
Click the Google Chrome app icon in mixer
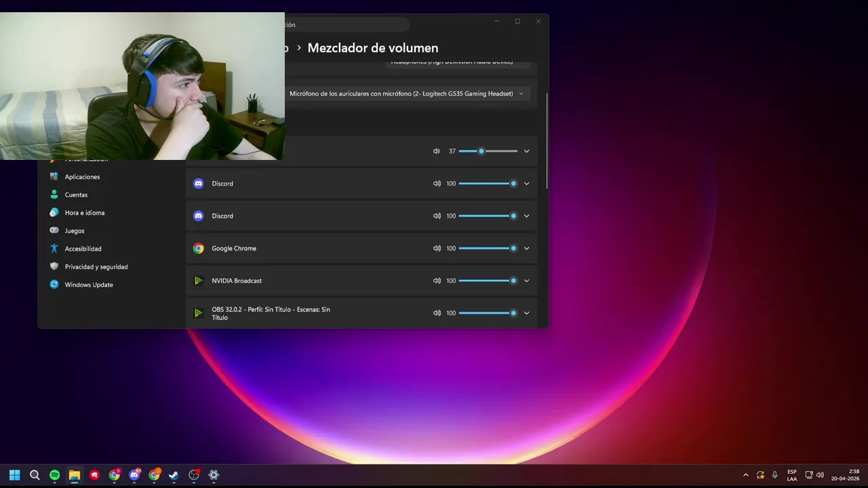click(199, 248)
